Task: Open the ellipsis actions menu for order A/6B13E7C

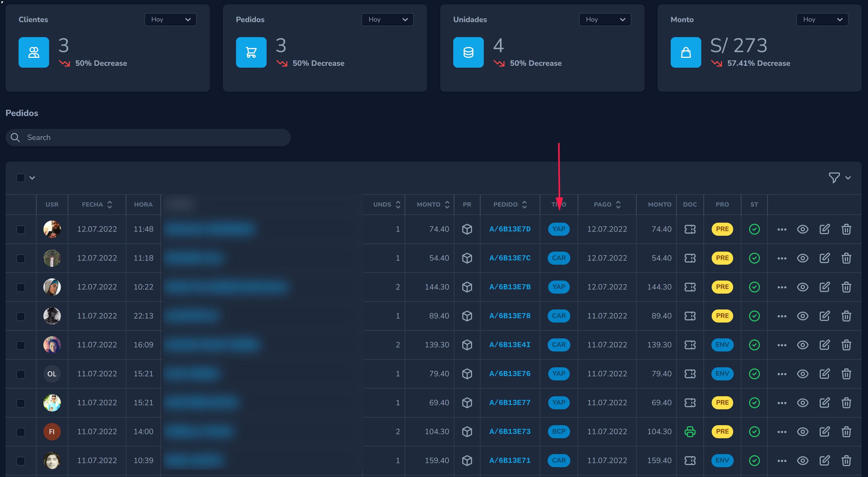Action: point(782,258)
